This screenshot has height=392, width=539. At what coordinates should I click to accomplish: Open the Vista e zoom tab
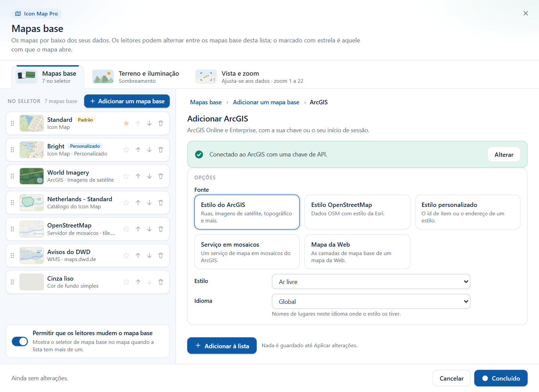point(249,77)
